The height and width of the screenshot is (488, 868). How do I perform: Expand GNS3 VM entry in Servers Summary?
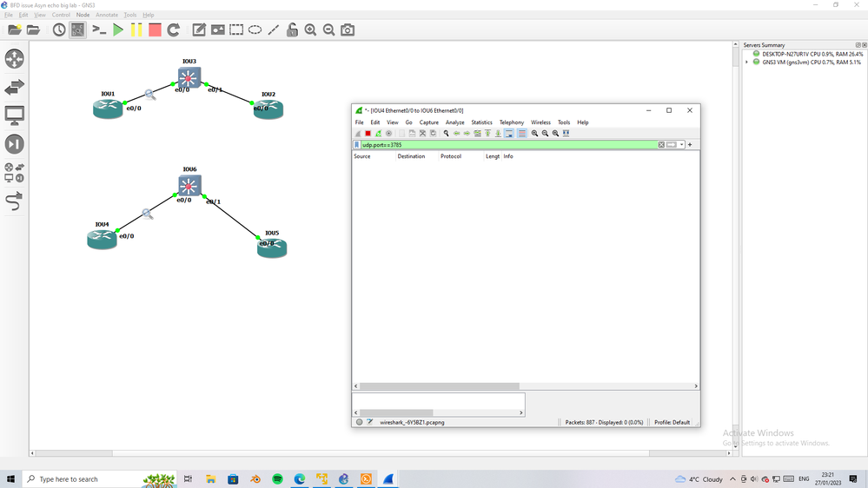coord(746,63)
